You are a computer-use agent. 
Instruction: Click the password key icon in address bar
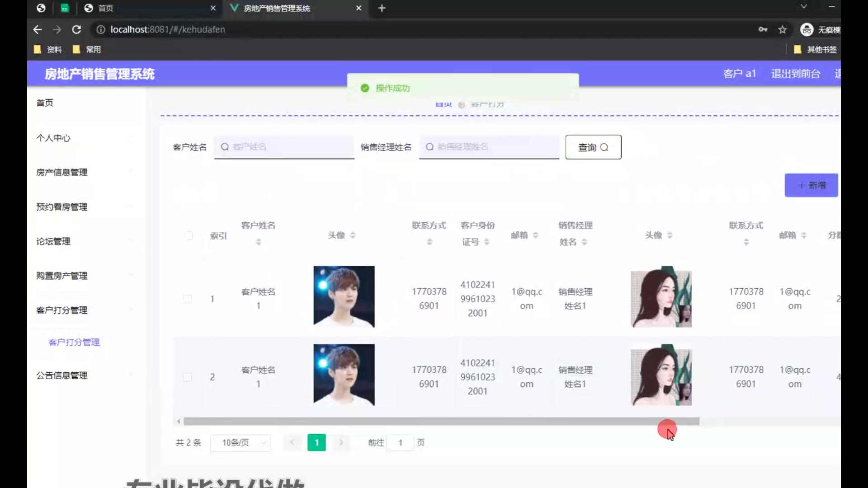[763, 30]
